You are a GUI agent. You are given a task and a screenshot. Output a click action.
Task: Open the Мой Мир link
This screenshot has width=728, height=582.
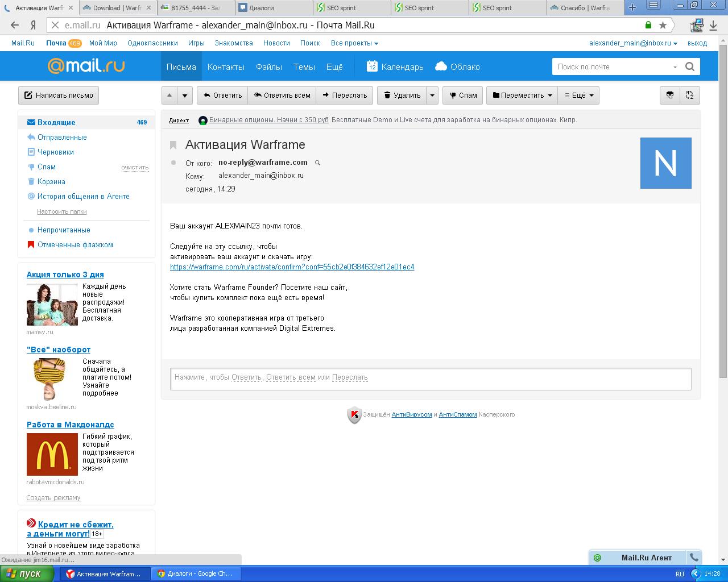pos(103,43)
